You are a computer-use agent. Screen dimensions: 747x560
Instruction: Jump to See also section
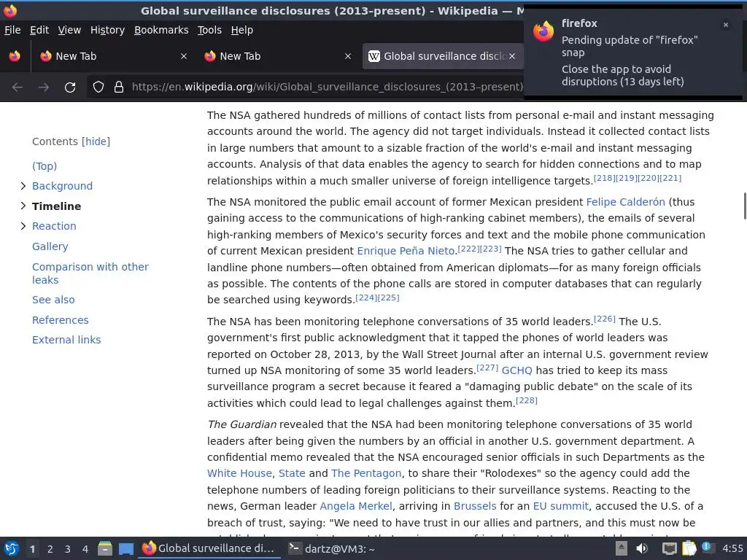tap(53, 300)
